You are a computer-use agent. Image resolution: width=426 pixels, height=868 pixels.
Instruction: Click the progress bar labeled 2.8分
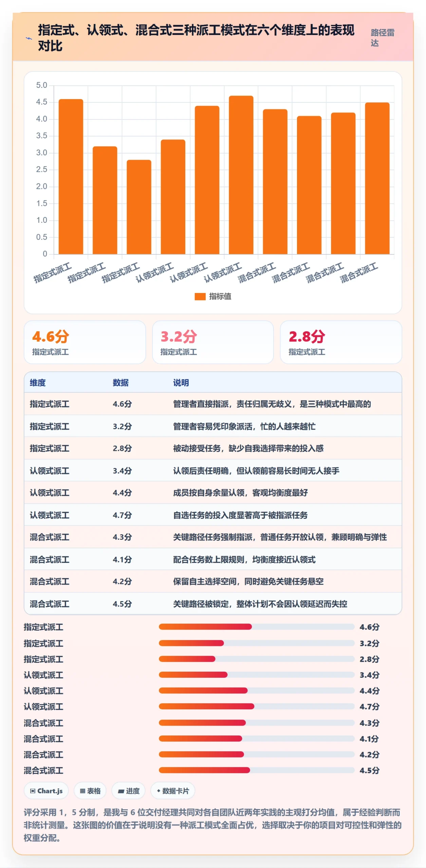point(257,659)
